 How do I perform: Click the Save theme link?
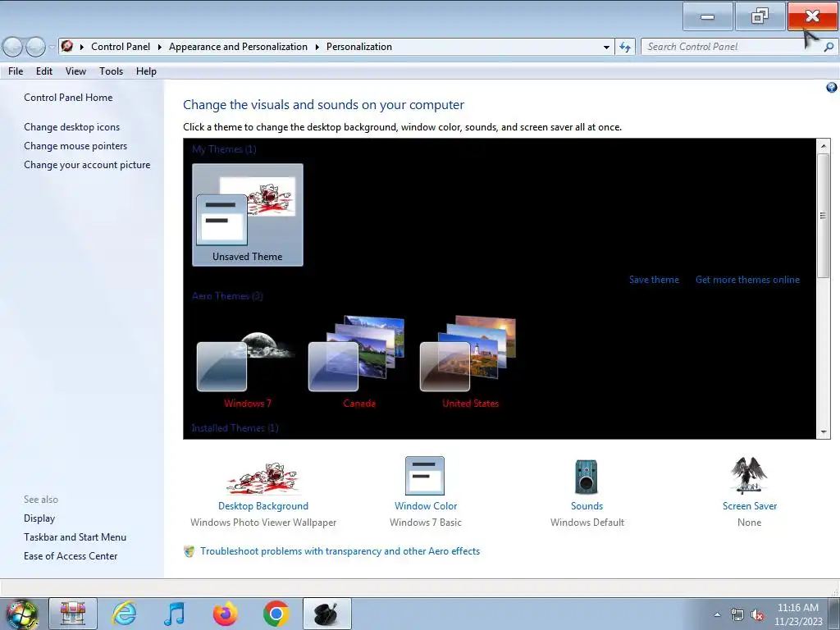654,280
